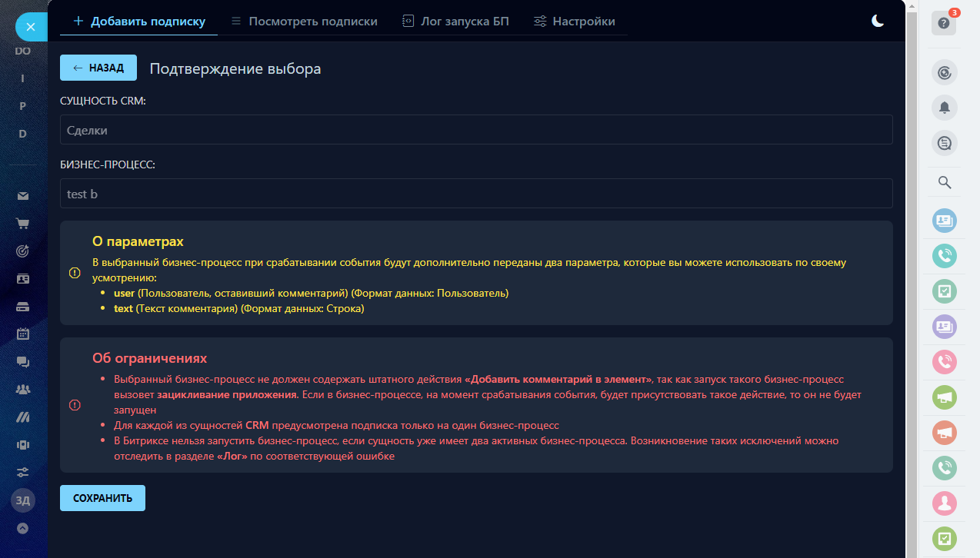Click the search magnifier in the right panel
The width and height of the screenshot is (980, 558).
(945, 182)
